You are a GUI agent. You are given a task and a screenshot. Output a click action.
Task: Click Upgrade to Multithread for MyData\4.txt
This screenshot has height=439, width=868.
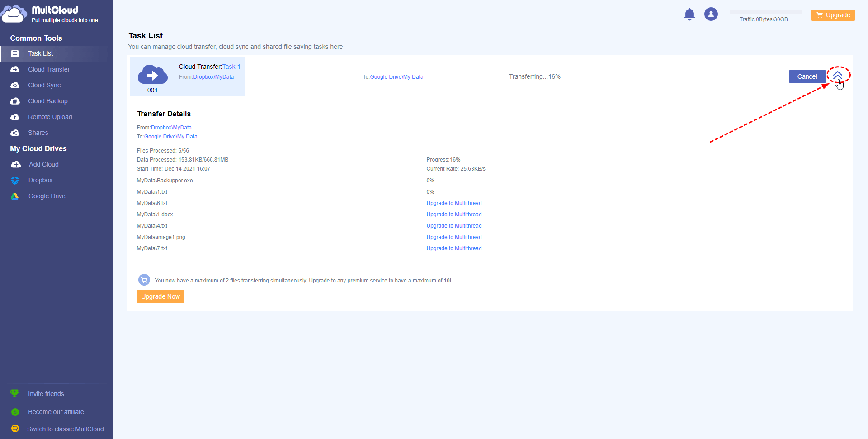(x=454, y=226)
